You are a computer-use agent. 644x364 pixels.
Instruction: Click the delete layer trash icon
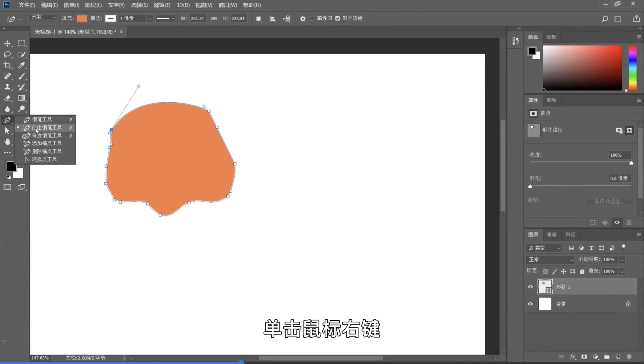click(629, 357)
